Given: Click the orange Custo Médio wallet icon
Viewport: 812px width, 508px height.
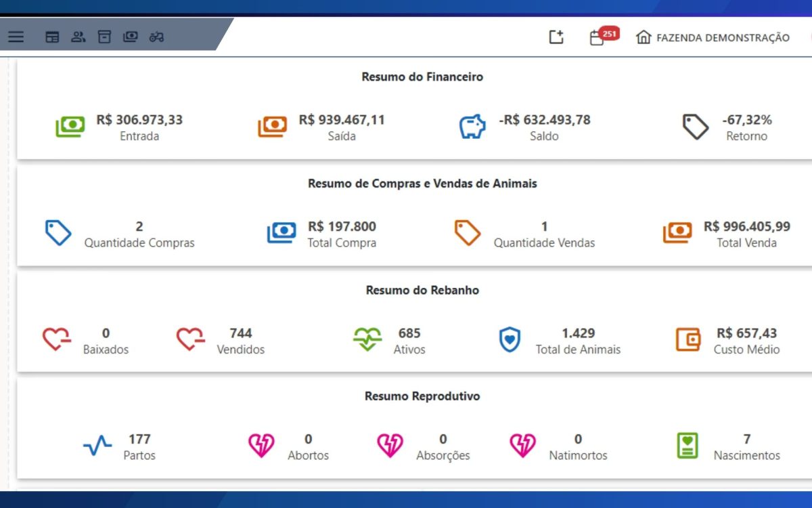Looking at the screenshot, I should [688, 339].
